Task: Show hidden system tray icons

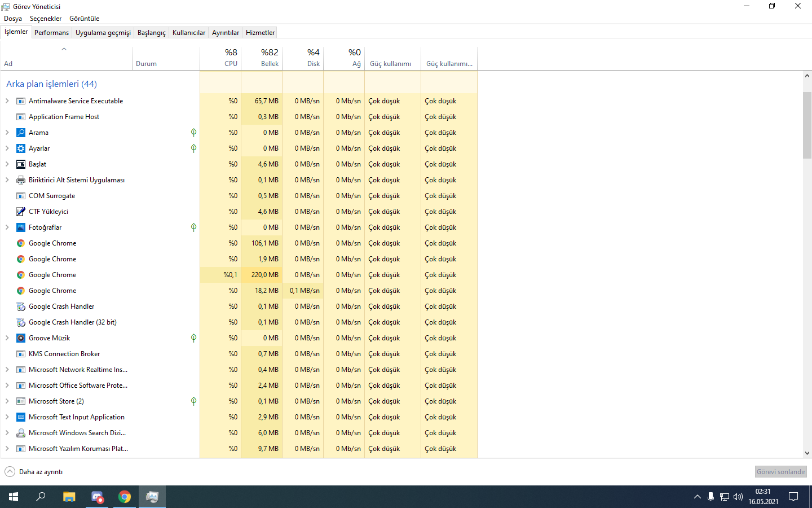Action: point(698,497)
